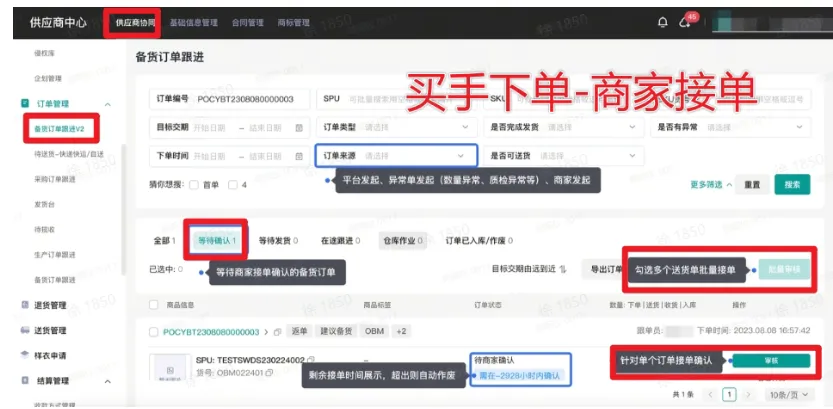Open 10条/页 page size dropdown
The image size is (833, 409).
tap(789, 395)
